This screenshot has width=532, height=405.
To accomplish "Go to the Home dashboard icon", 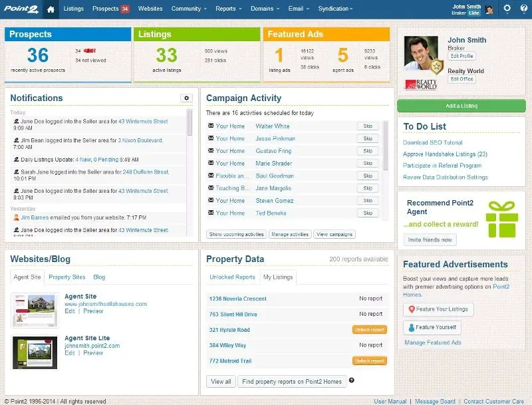I will tap(51, 9).
